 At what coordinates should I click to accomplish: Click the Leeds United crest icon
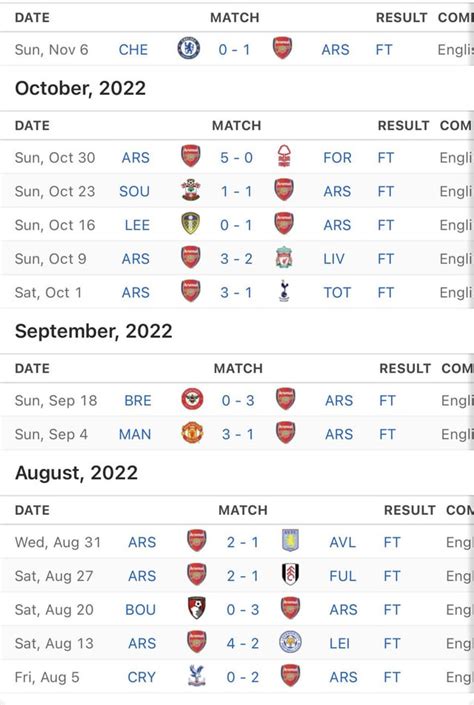[x=191, y=223]
